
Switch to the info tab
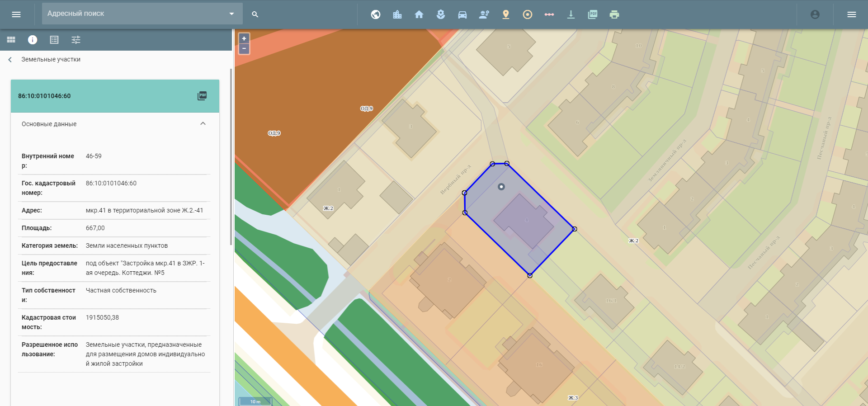click(33, 40)
